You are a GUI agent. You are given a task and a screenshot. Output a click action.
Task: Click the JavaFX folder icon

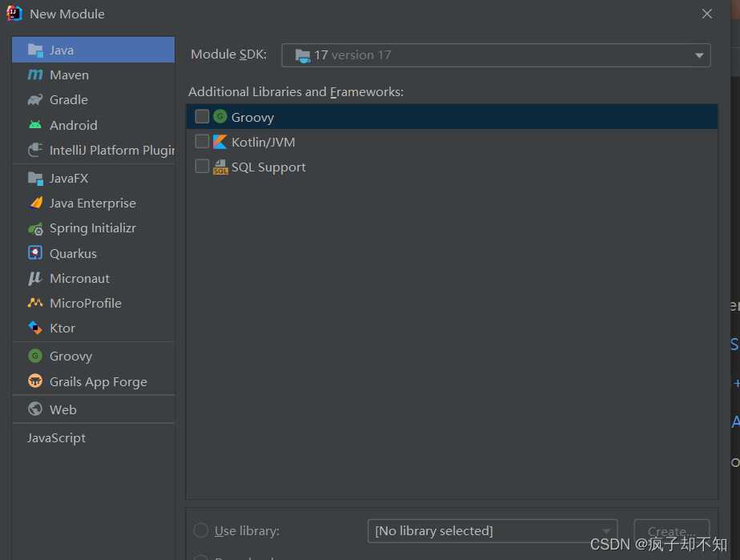click(35, 178)
